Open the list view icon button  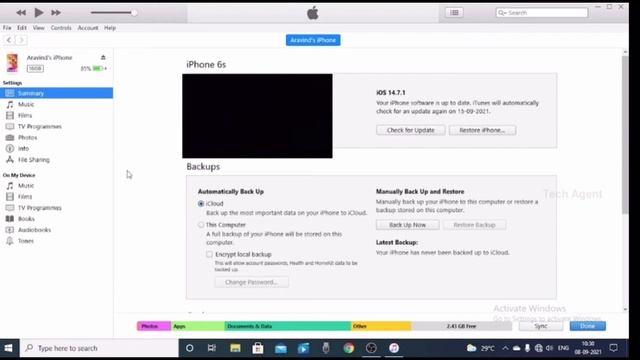click(454, 13)
